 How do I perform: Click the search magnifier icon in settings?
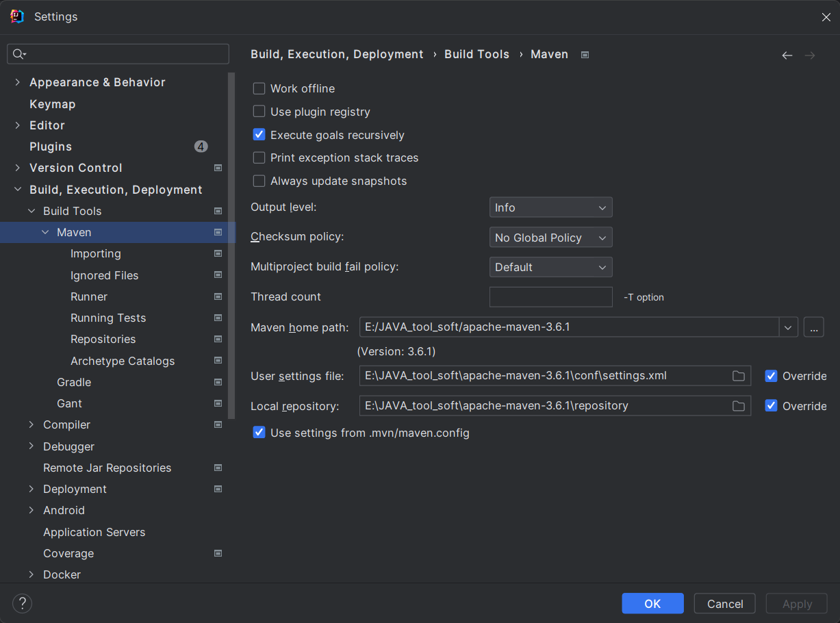pyautogui.click(x=18, y=54)
